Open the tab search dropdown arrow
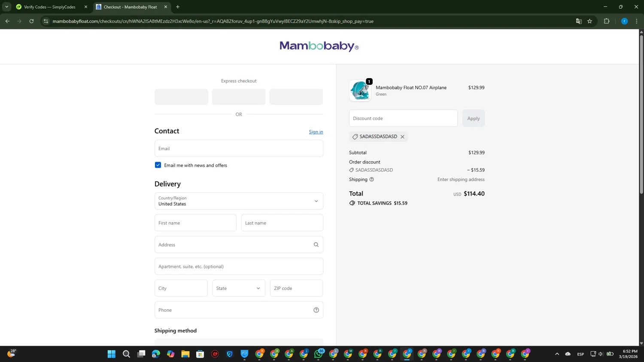The height and width of the screenshot is (362, 644). tap(6, 7)
